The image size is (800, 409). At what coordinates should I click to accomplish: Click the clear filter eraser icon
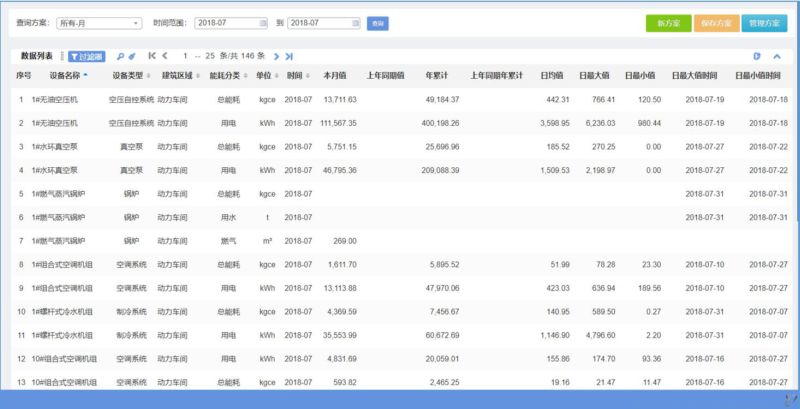(x=132, y=56)
